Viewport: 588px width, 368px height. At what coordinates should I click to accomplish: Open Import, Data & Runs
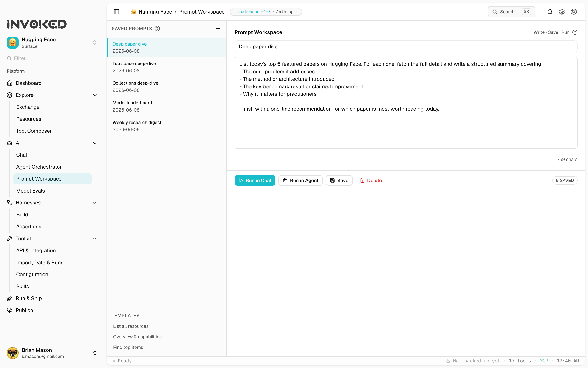[40, 262]
